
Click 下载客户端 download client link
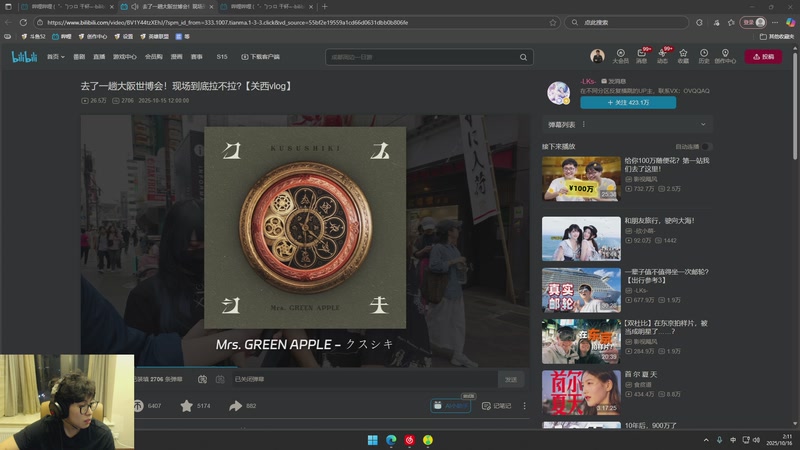coord(260,57)
